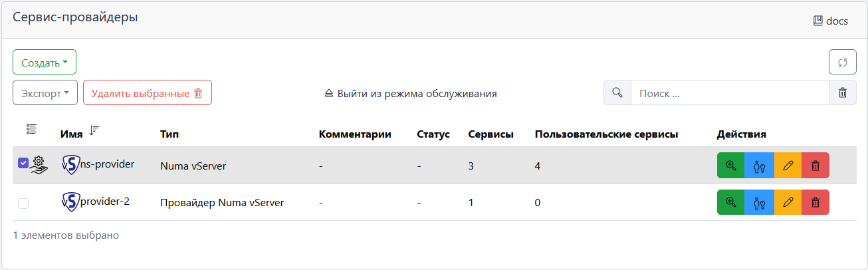Open the docs link
Image resolution: width=868 pixels, height=270 pixels.
click(x=831, y=21)
